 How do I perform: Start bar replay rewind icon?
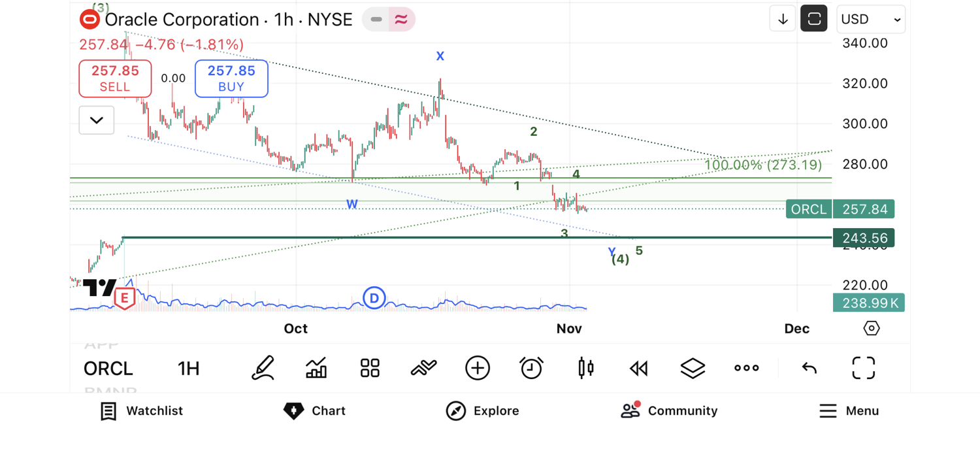639,369
